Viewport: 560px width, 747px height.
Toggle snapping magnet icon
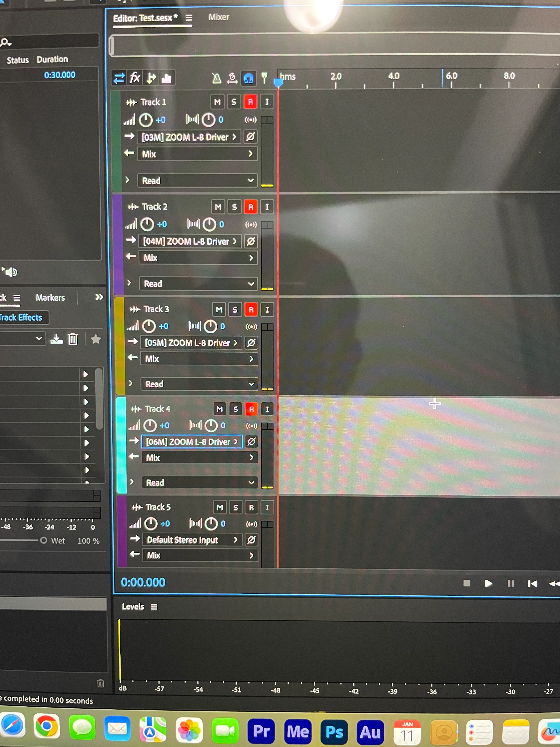tap(249, 78)
